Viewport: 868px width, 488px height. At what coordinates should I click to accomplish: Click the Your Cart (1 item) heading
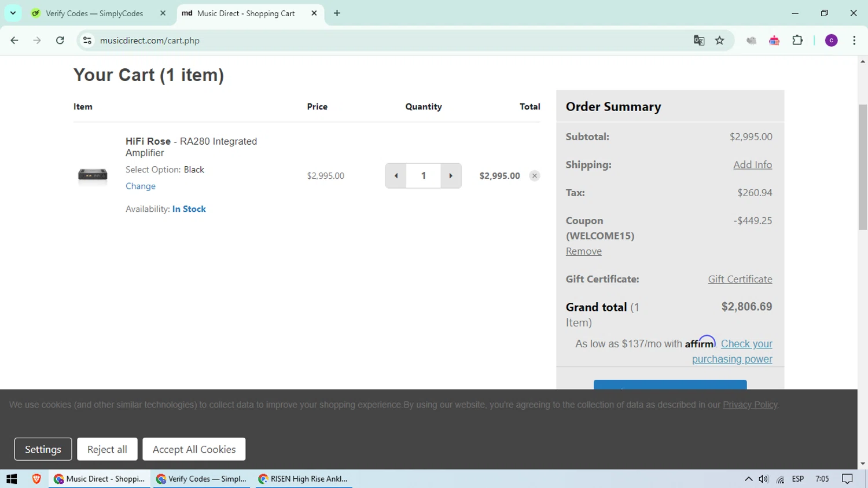pos(149,75)
